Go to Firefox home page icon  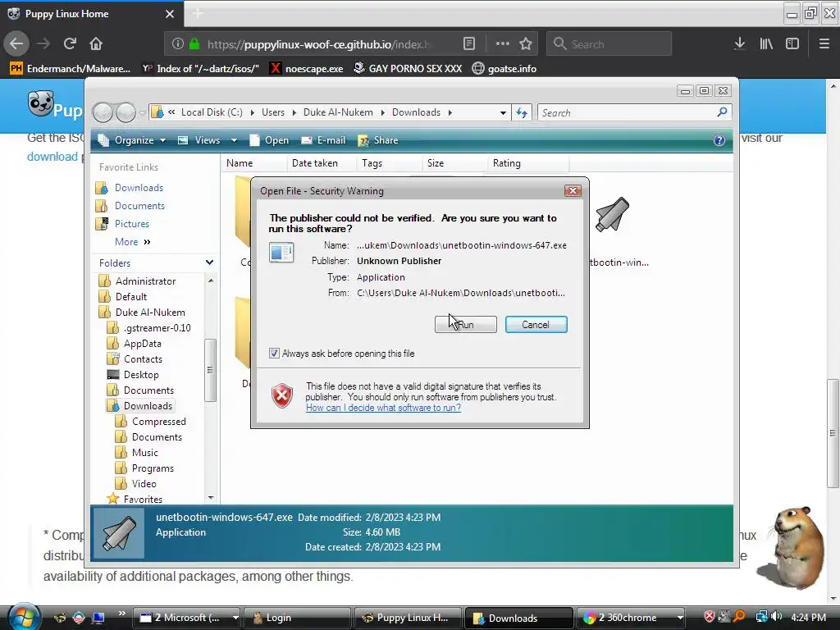click(96, 44)
